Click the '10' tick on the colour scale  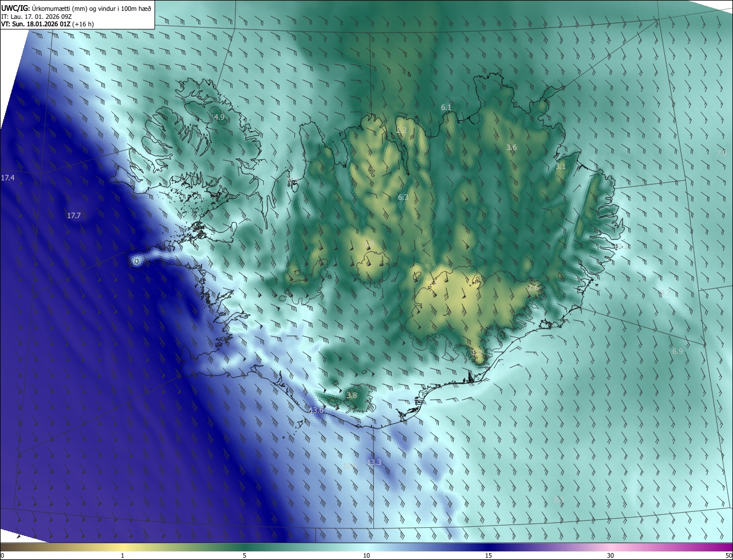[x=366, y=555]
